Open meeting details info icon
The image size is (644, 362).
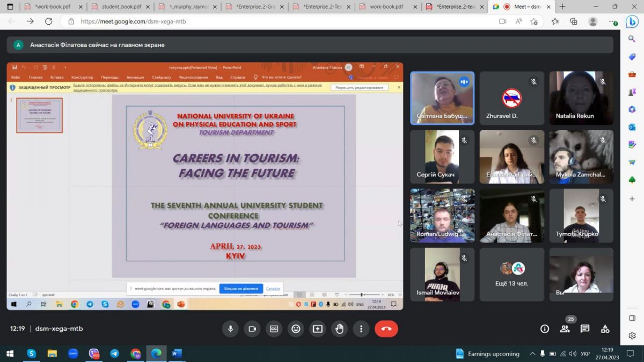(545, 329)
